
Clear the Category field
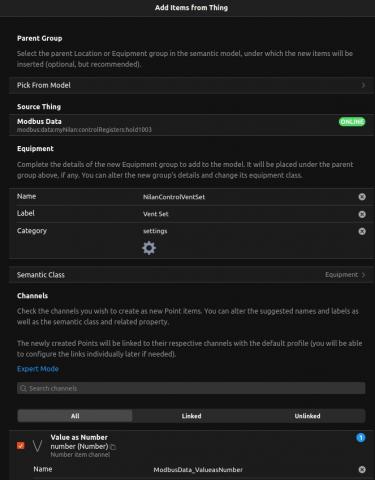pos(362,231)
